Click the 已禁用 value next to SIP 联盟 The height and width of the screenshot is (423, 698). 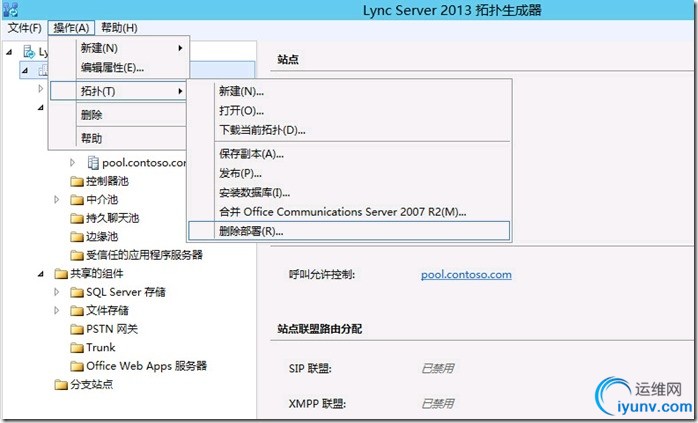438,368
